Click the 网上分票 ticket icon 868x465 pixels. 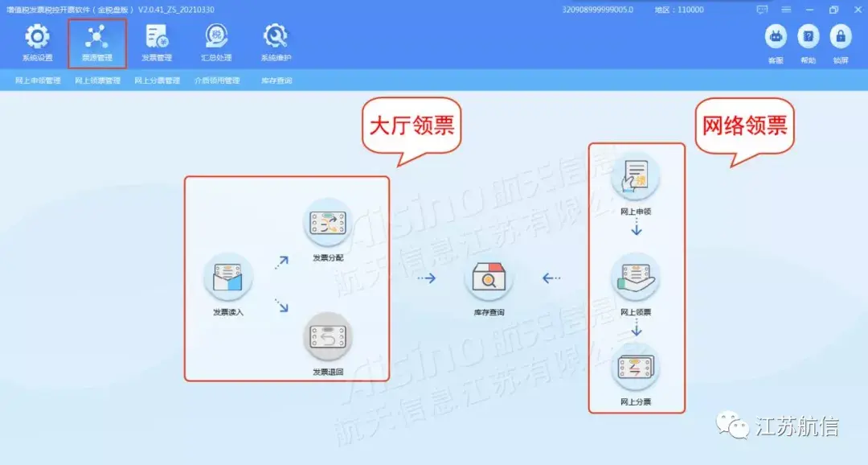[x=636, y=368]
